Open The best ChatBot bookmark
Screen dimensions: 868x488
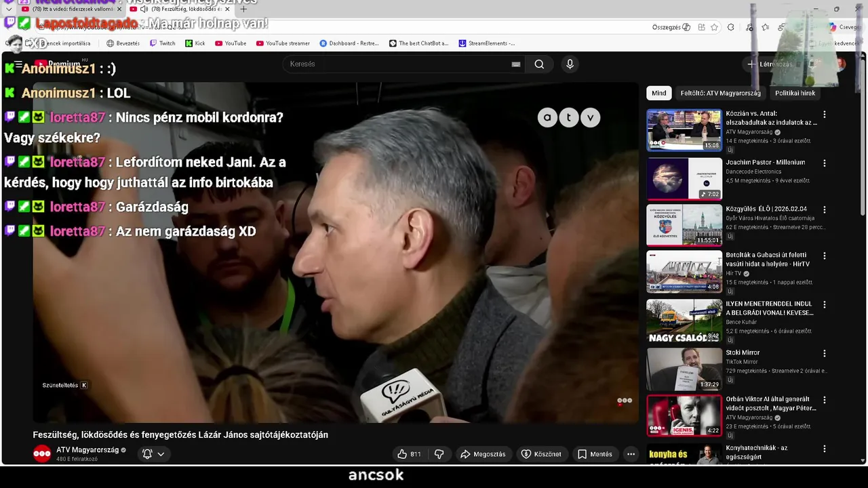[x=418, y=43]
